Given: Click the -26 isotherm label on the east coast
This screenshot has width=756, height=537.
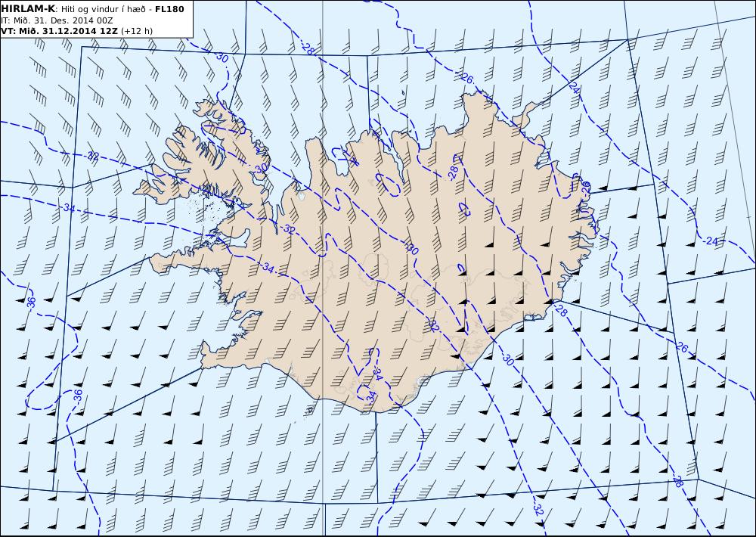Looking at the screenshot, I should [587, 188].
